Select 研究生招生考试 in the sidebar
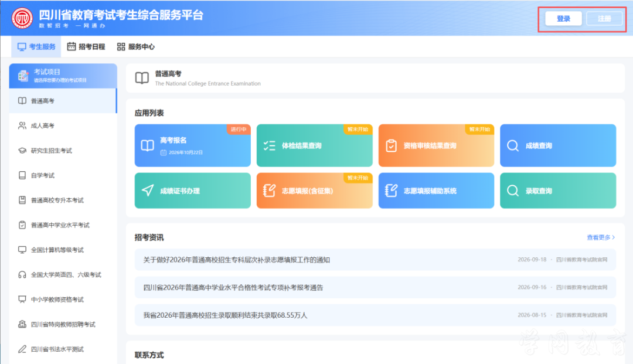The width and height of the screenshot is (633, 364). [63, 151]
